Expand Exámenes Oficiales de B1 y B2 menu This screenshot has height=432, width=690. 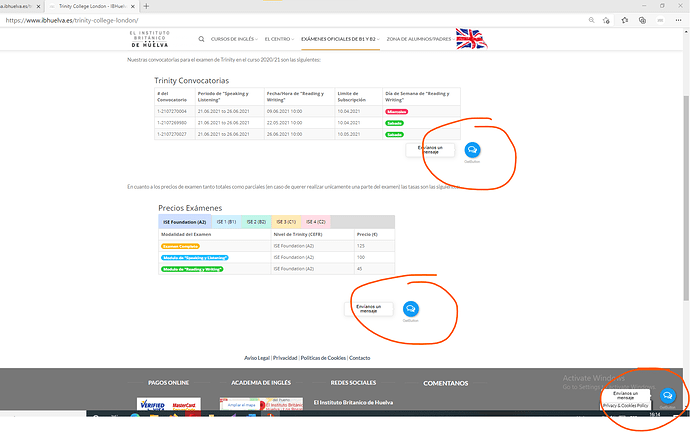point(340,39)
